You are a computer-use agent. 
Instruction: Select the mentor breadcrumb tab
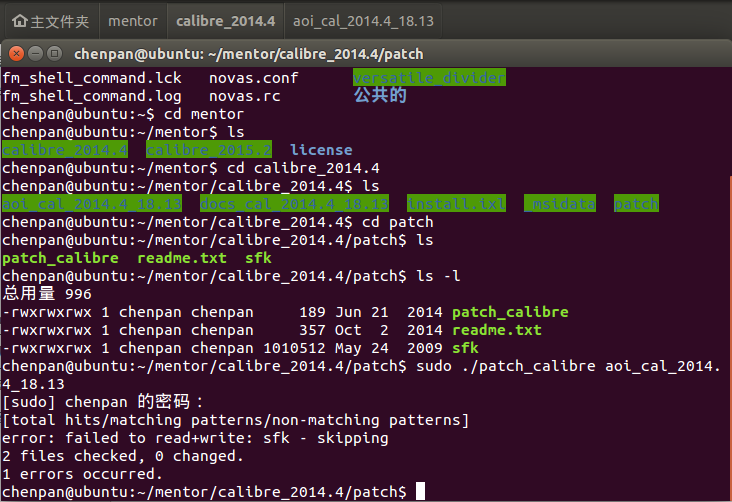(x=133, y=21)
